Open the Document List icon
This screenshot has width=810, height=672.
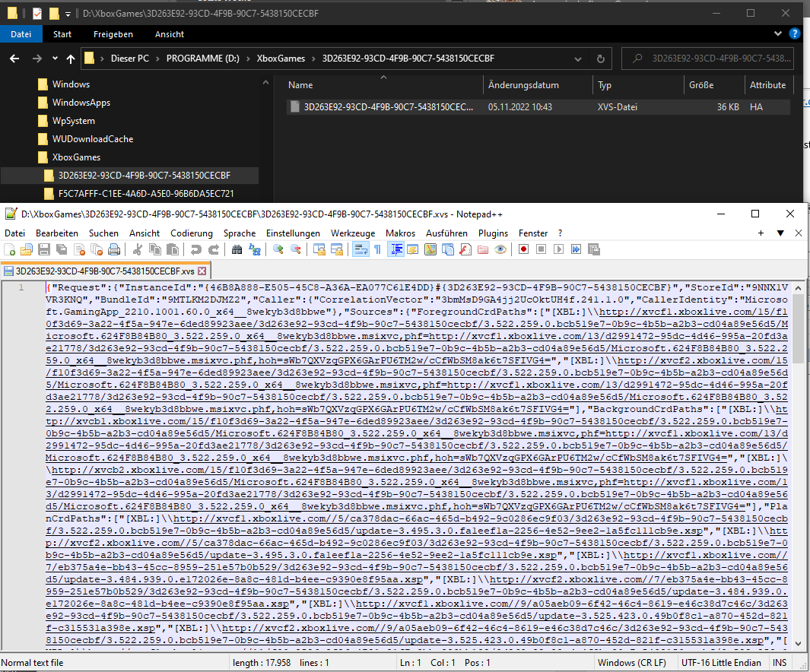coord(448,250)
